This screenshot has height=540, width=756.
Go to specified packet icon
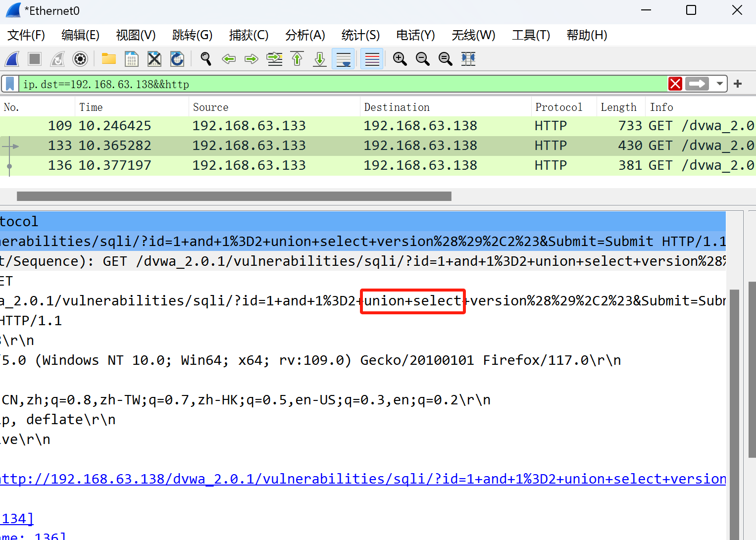(x=274, y=59)
